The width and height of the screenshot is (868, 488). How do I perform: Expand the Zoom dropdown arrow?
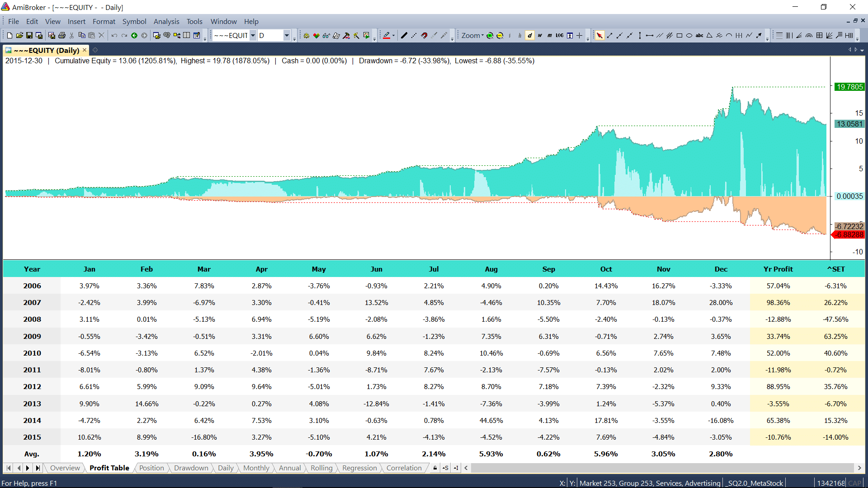pos(482,36)
